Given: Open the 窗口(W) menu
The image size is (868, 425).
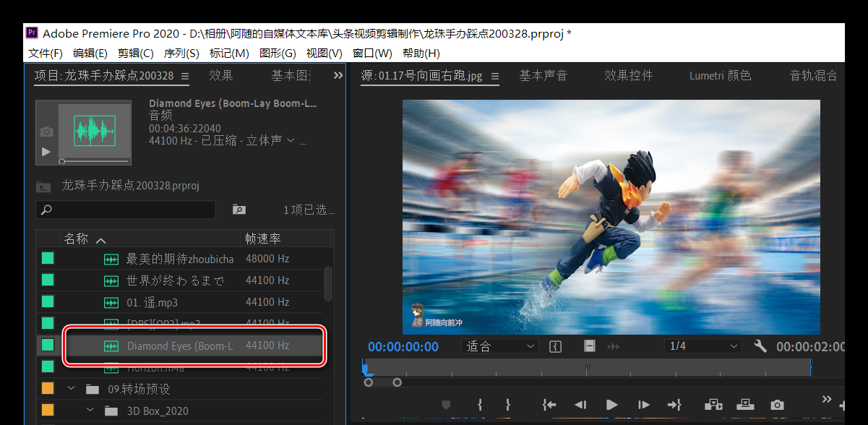Looking at the screenshot, I should (x=372, y=53).
